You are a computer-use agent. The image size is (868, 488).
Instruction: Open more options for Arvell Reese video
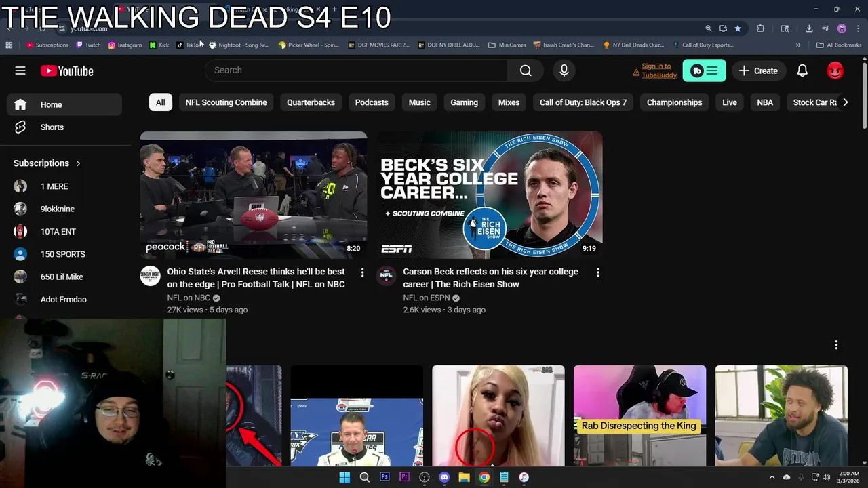pyautogui.click(x=362, y=272)
